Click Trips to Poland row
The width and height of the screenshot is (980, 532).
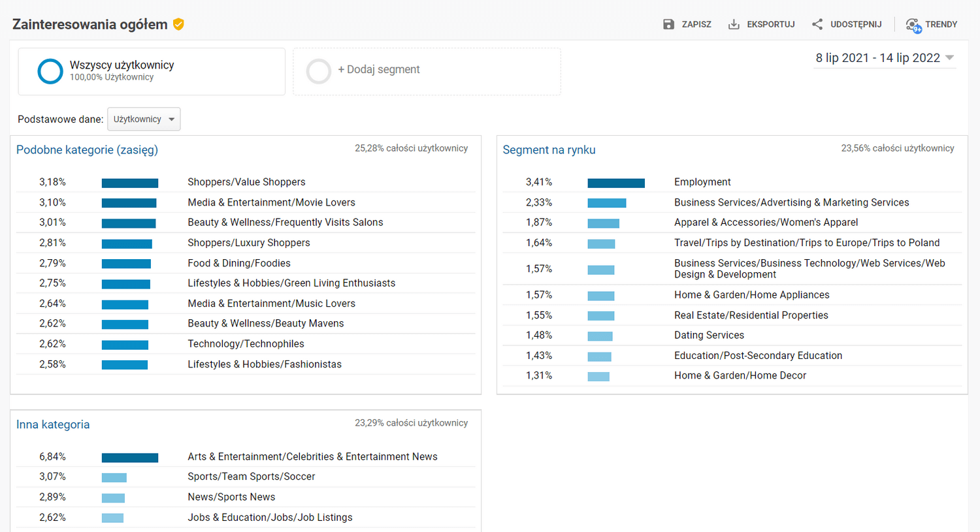click(732, 243)
